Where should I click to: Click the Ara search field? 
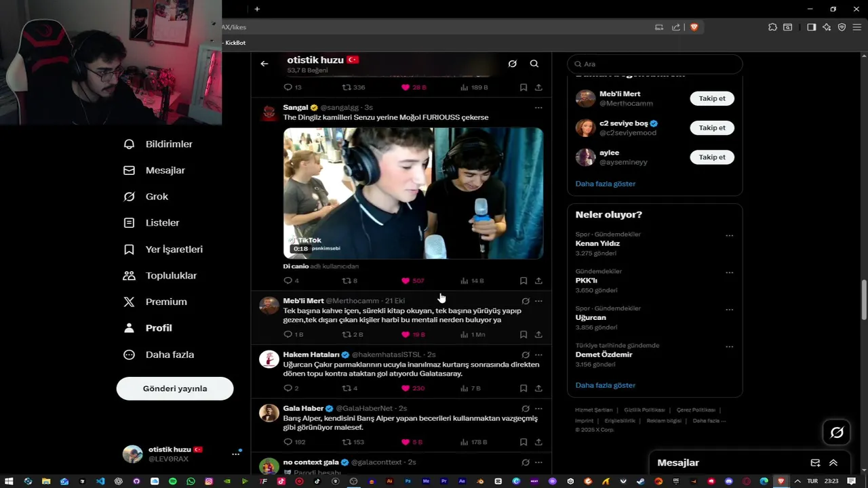tap(655, 64)
